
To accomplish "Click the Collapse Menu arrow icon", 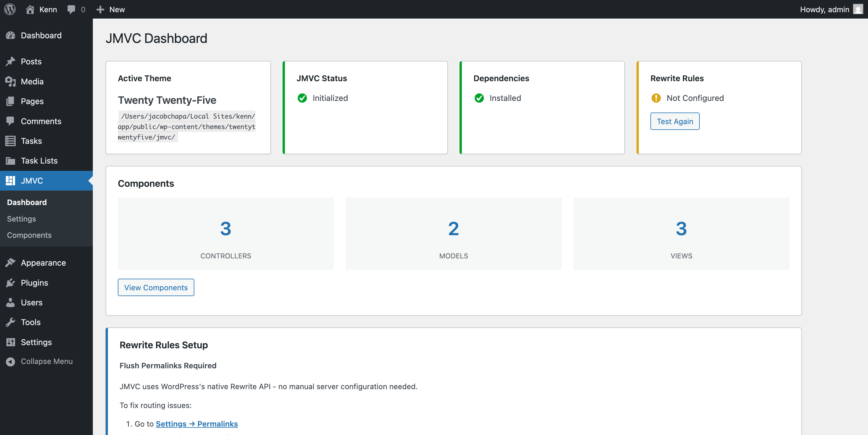I will (x=10, y=361).
